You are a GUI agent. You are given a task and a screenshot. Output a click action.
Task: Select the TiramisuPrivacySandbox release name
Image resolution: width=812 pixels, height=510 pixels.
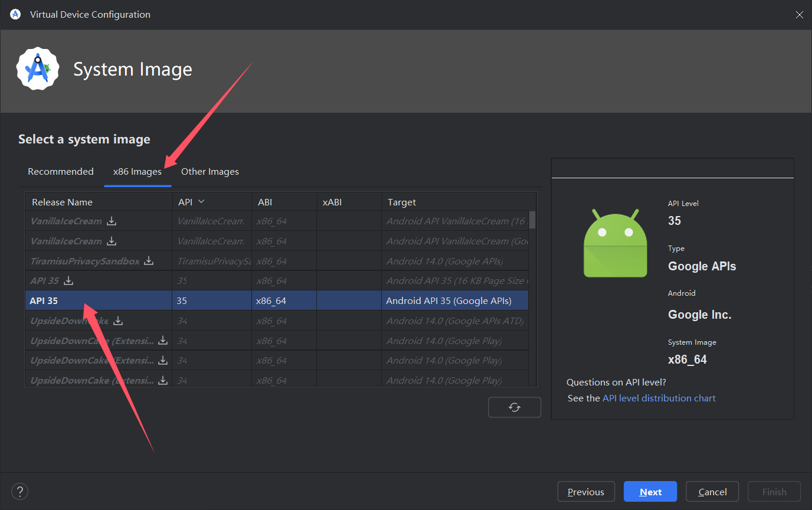pyautogui.click(x=85, y=261)
